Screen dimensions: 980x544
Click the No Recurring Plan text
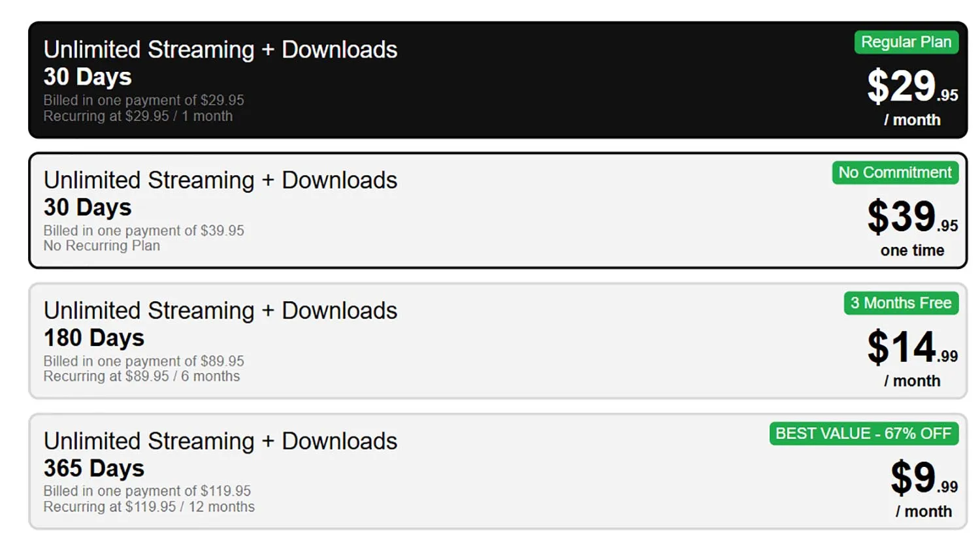coord(101,246)
